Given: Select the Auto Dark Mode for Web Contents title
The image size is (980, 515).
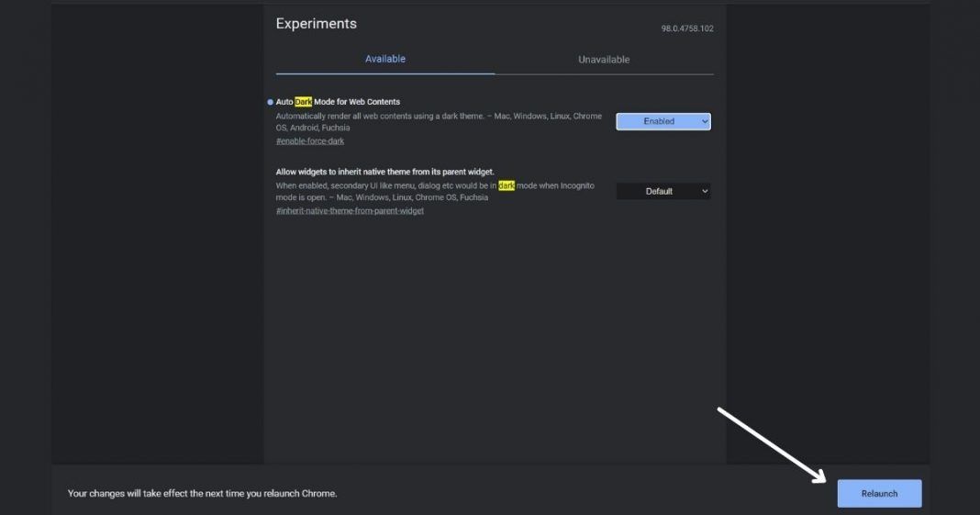Looking at the screenshot, I should 338,102.
